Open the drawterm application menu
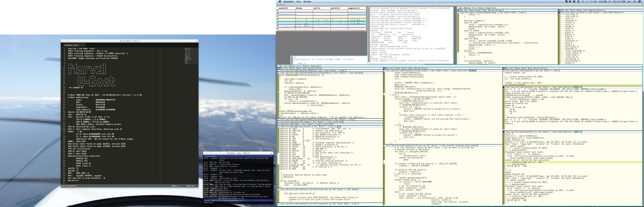The height and width of the screenshot is (207, 644). pos(289,1)
